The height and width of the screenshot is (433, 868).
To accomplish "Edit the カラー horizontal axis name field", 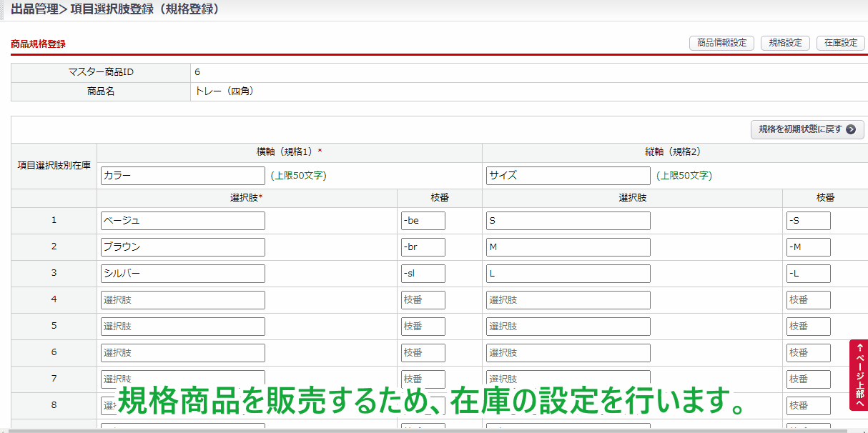I will [x=182, y=176].
